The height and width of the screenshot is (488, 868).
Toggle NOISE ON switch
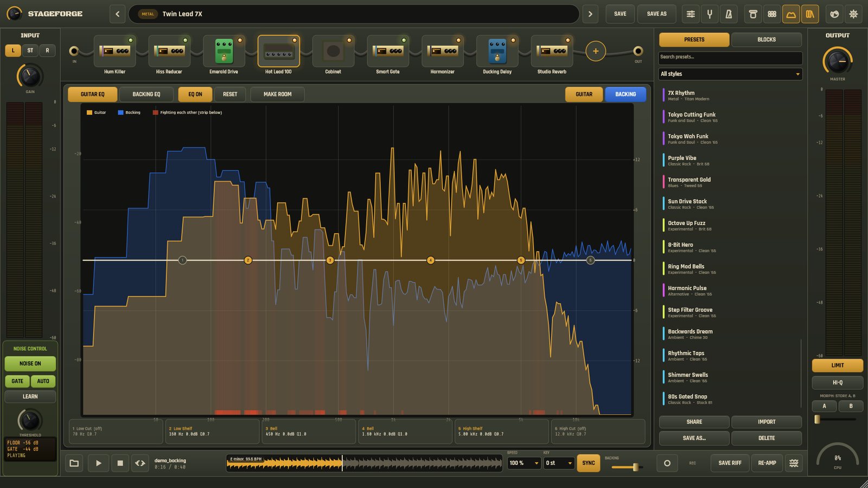(x=30, y=363)
